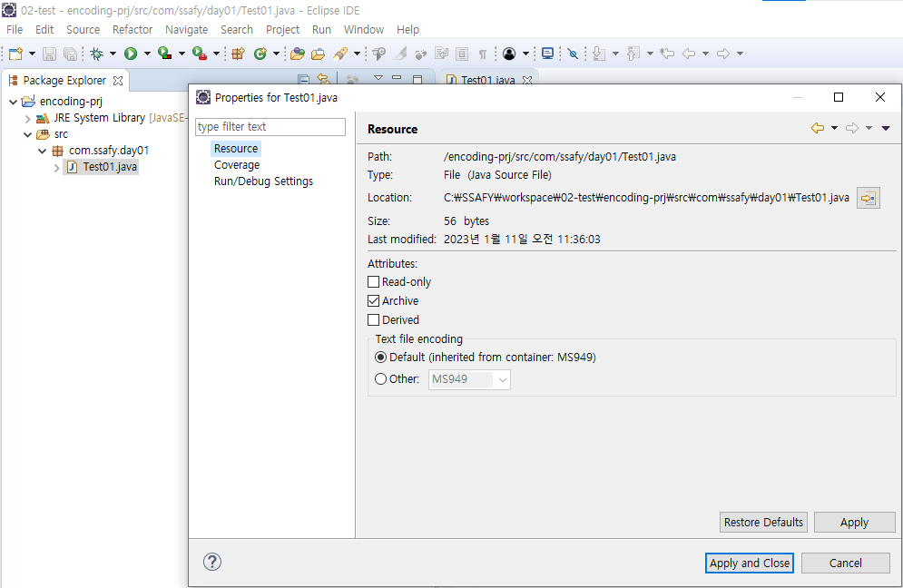Viewport: 903px width, 588px height.
Task: Click the New wizard toolbar icon
Action: pos(15,54)
